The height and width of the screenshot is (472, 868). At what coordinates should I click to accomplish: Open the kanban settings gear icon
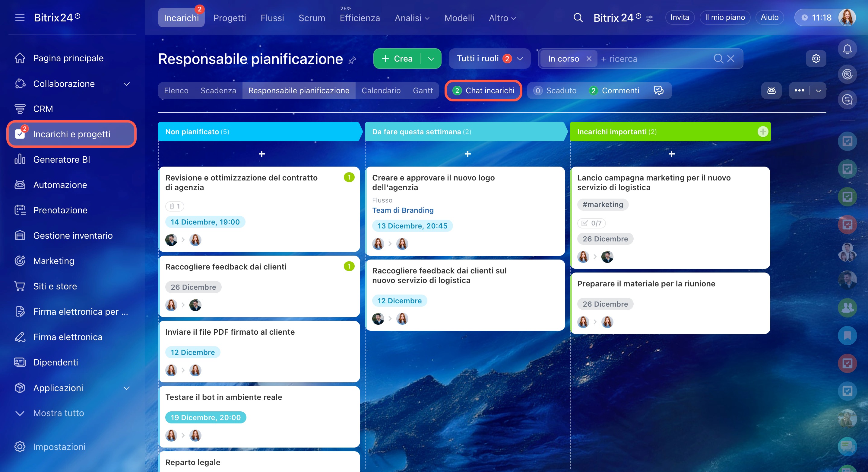coord(816,59)
